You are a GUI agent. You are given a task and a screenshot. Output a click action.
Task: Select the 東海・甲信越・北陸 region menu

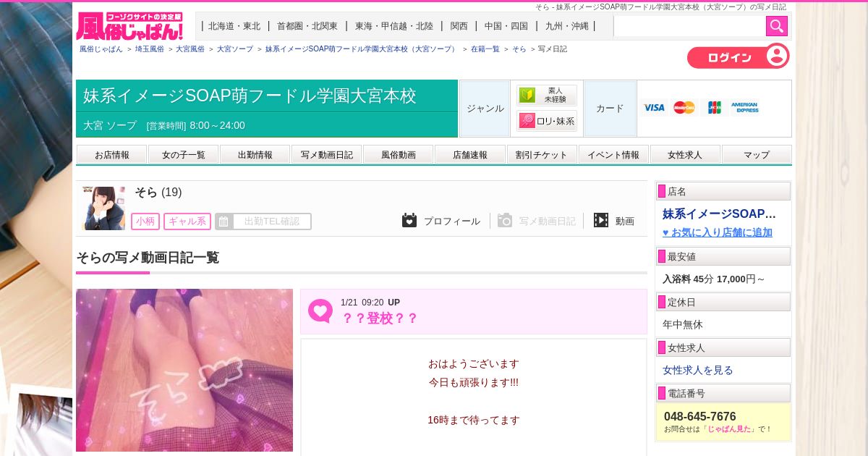point(394,26)
